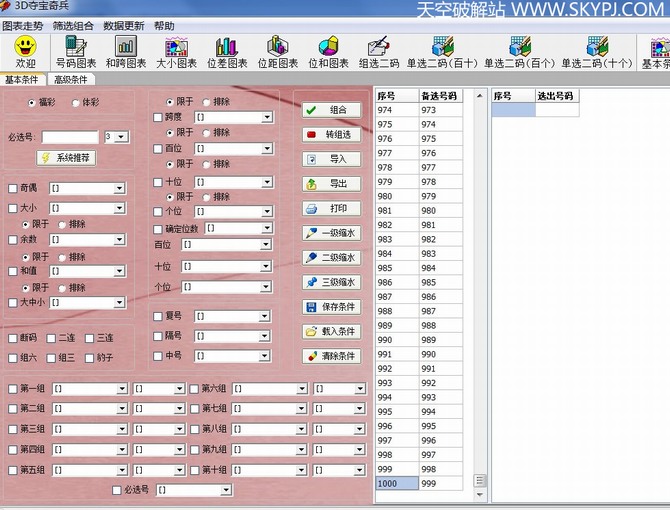Select row 985 in the 备选号码 list
Viewport: 670px width, 510px height.
point(440,268)
